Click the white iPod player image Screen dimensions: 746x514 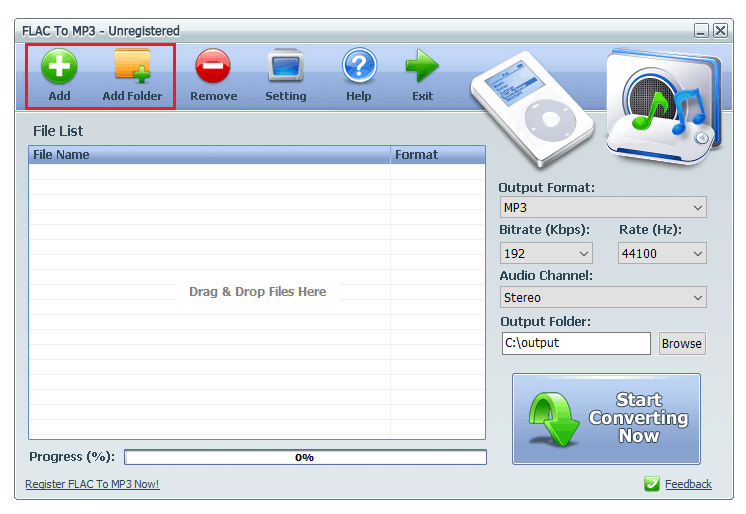coord(532,109)
